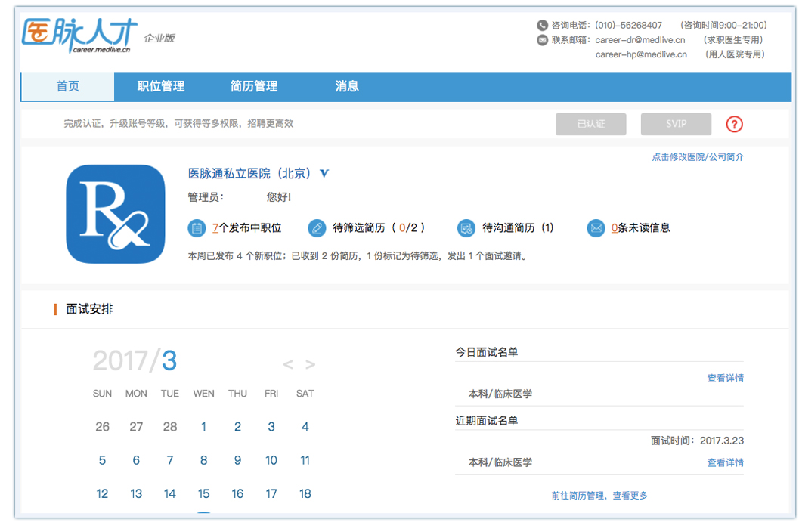The image size is (799, 532).
Task: Click career-dr@medlive.cn email address
Action: click(640, 40)
